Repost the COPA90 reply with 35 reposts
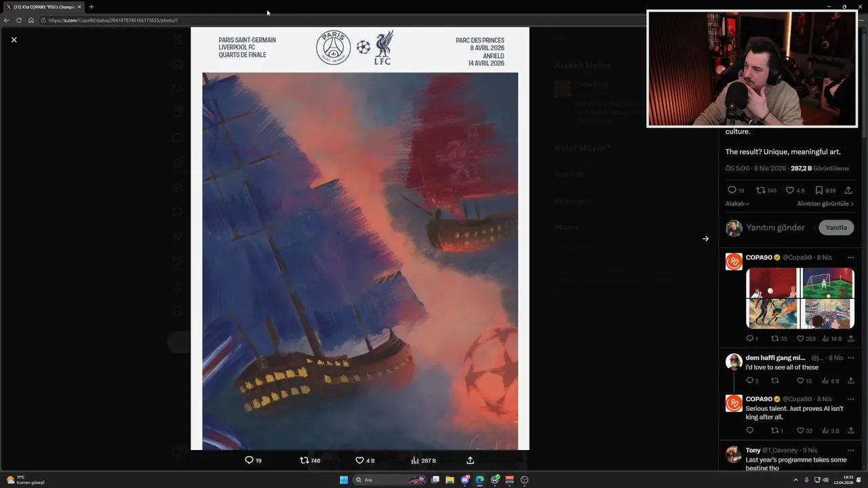Viewport: 868px width, 488px height. pyautogui.click(x=774, y=338)
